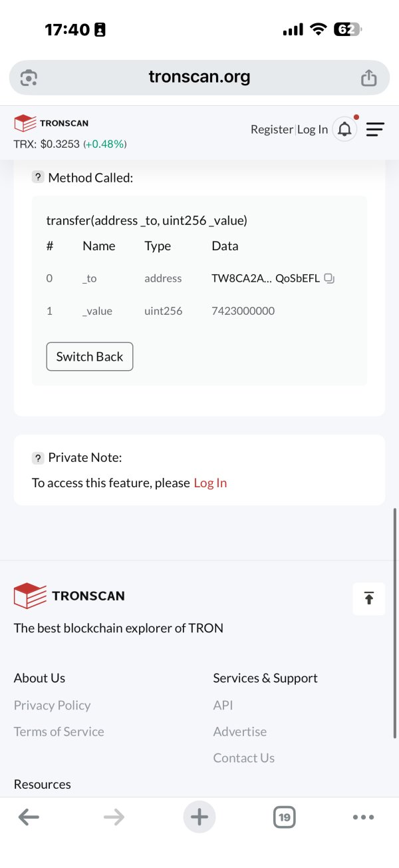Image resolution: width=399 pixels, height=868 pixels.
Task: Open notifications bell icon
Action: click(344, 129)
